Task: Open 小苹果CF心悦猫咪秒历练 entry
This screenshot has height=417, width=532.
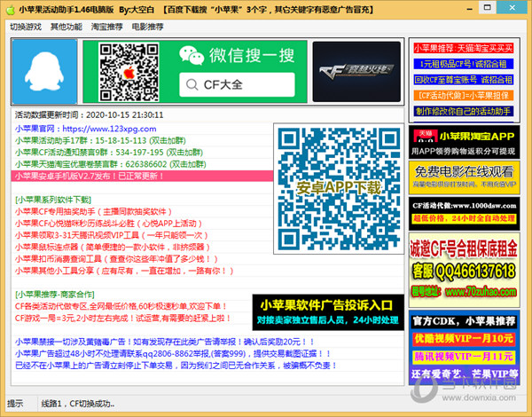Action: pyautogui.click(x=108, y=224)
